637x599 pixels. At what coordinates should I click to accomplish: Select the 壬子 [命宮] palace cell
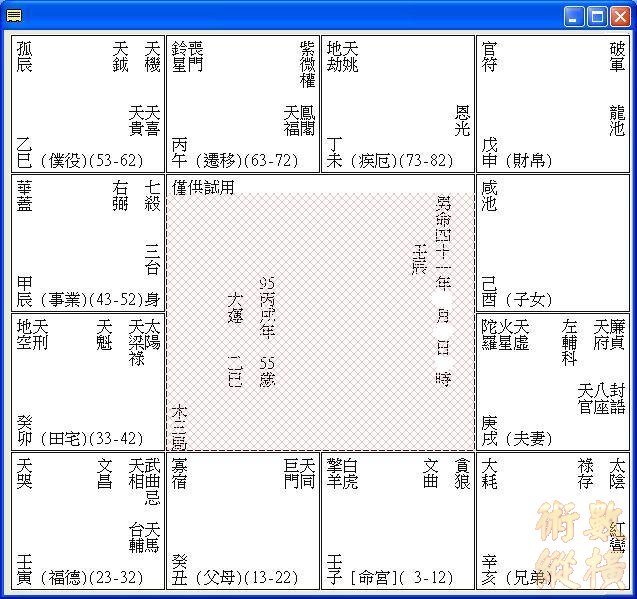point(397,520)
